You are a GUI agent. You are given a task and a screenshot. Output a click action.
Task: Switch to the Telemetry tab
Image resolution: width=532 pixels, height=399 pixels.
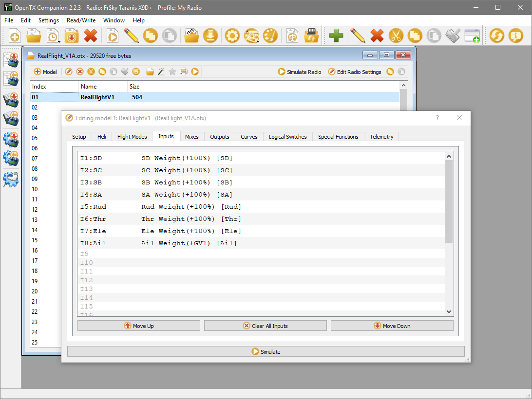tap(381, 137)
